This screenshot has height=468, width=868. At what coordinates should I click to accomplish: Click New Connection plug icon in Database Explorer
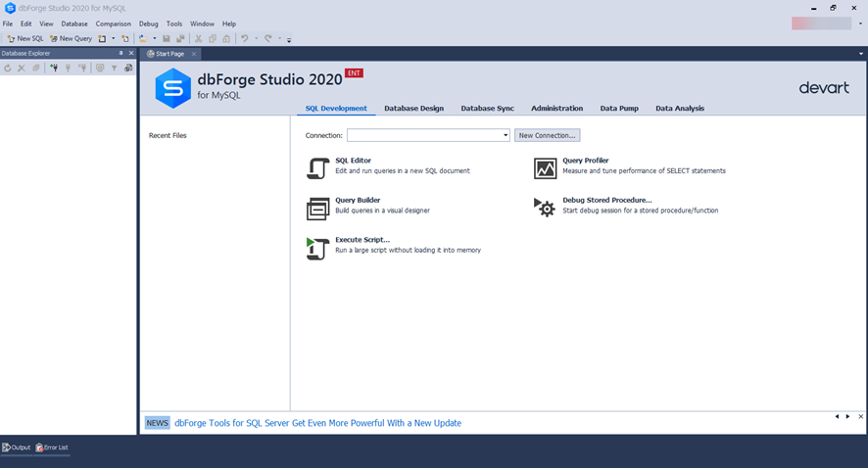(54, 69)
